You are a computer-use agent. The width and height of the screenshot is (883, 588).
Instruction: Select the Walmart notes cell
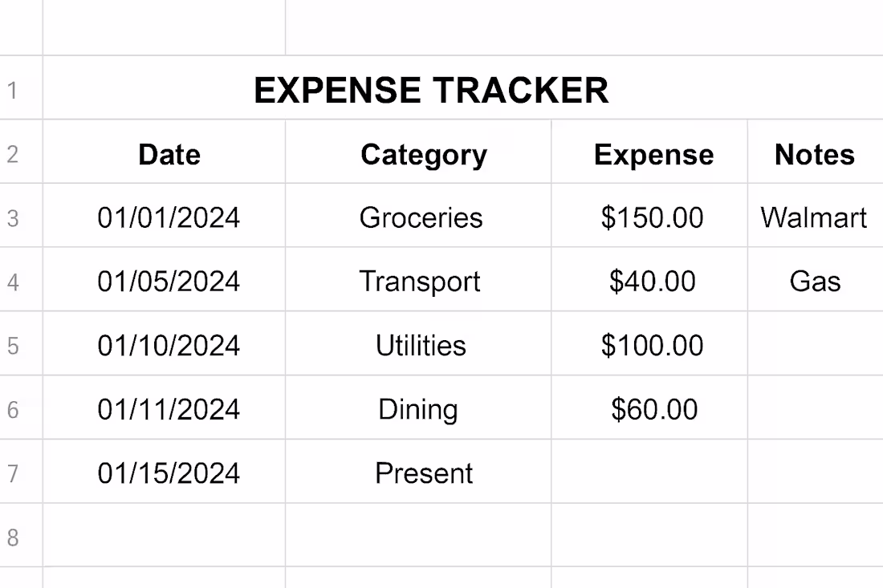814,217
